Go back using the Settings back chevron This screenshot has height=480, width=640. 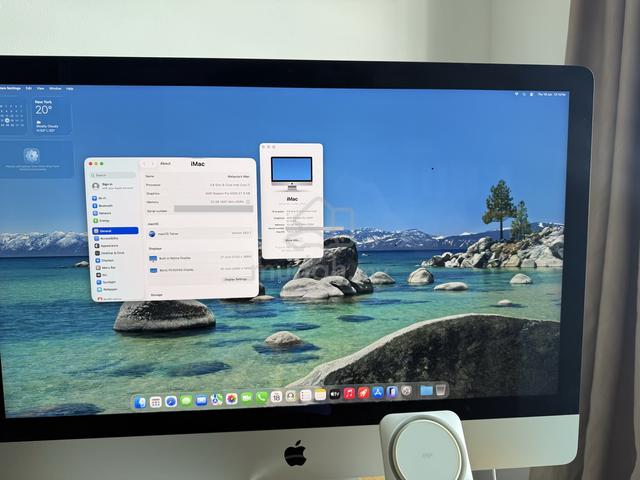coord(144,164)
